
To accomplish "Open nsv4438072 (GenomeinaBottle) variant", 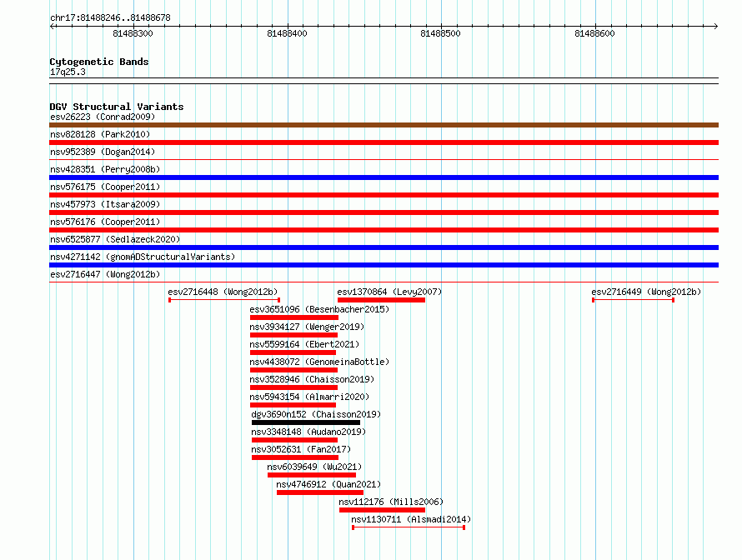I will point(319,362).
